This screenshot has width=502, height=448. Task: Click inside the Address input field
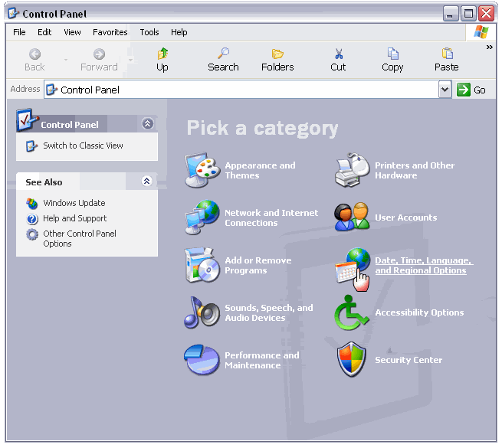[241, 90]
